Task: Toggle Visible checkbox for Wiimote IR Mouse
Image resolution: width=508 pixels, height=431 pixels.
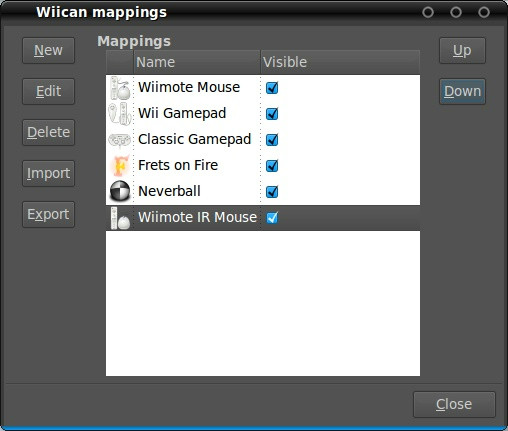Action: 272,218
